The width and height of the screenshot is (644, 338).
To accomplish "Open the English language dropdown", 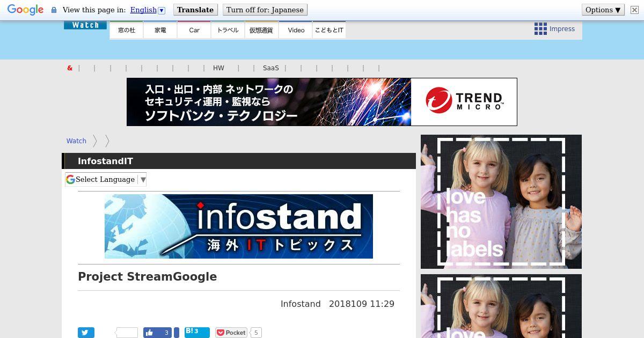I will tap(148, 10).
